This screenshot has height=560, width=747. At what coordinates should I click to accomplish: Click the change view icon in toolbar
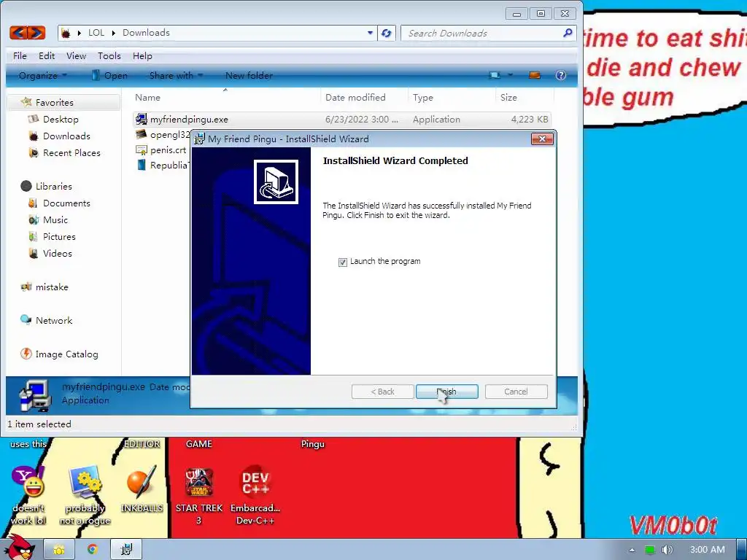coord(495,75)
